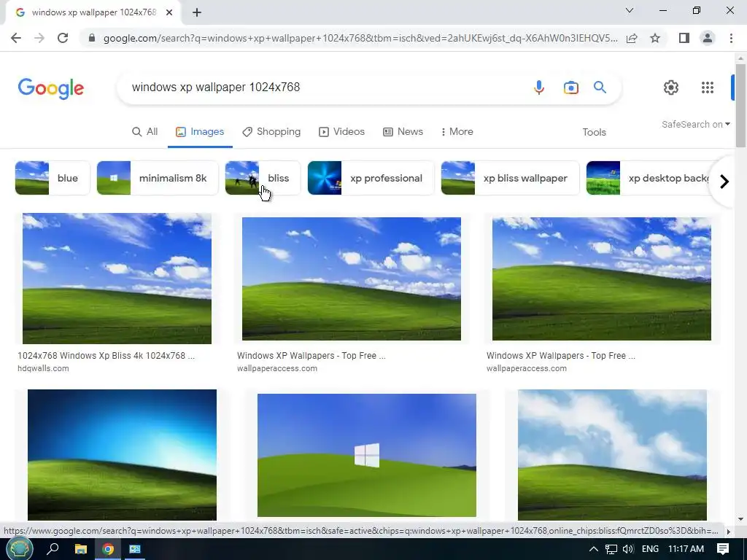747x560 pixels.
Task: Click the browser back arrow
Action: coord(16,38)
